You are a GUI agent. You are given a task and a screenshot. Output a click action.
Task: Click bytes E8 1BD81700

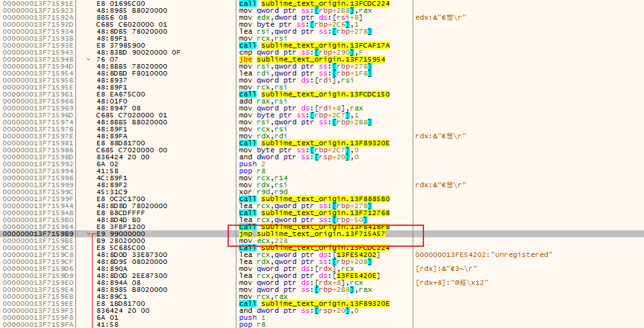120,304
